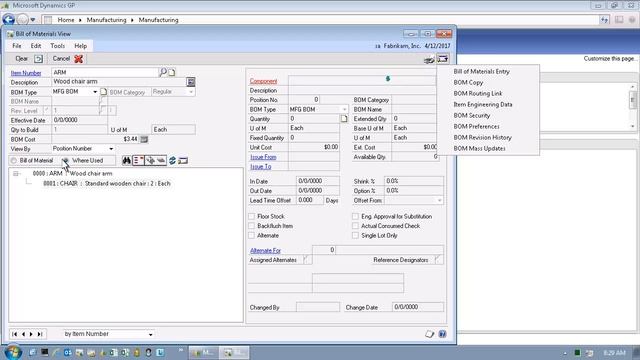Click the Alternate For link
Viewport: 640px width, 360px height.
[265, 251]
